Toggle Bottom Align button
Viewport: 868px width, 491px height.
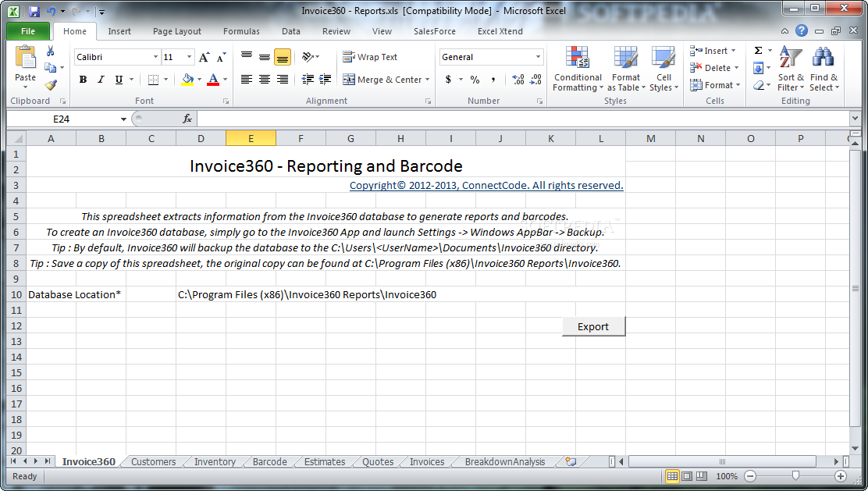(283, 57)
